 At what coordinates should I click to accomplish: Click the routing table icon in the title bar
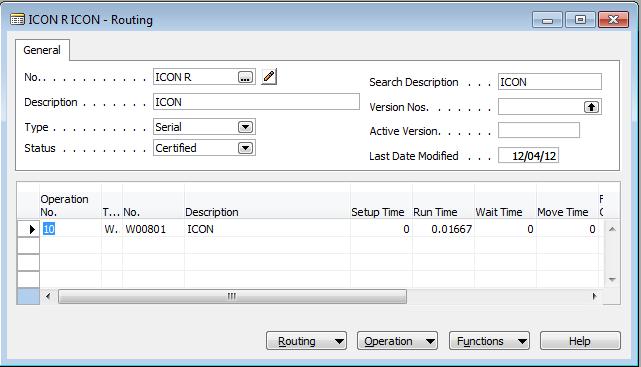(17, 19)
